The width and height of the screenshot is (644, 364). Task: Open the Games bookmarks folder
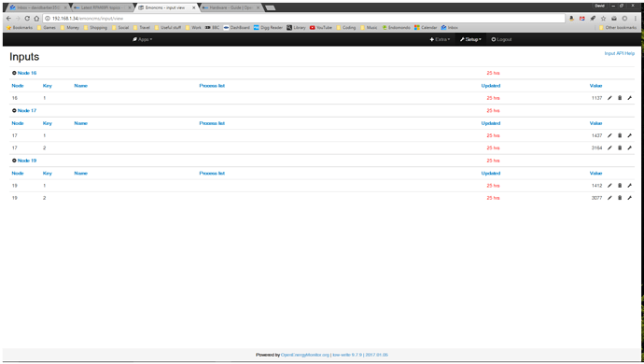[x=47, y=27]
